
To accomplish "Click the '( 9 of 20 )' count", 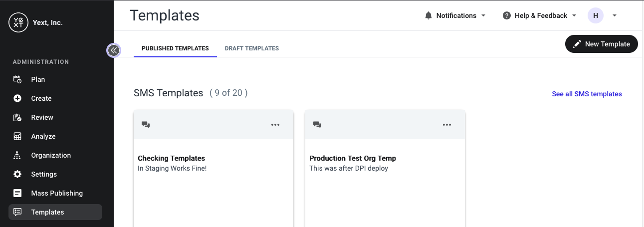I will [228, 93].
